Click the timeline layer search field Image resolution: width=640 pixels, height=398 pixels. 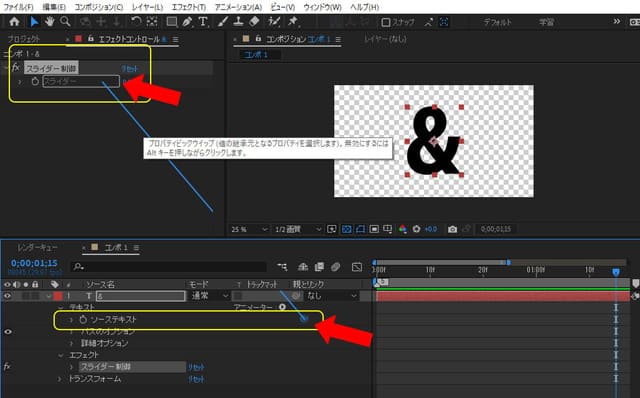click(169, 267)
